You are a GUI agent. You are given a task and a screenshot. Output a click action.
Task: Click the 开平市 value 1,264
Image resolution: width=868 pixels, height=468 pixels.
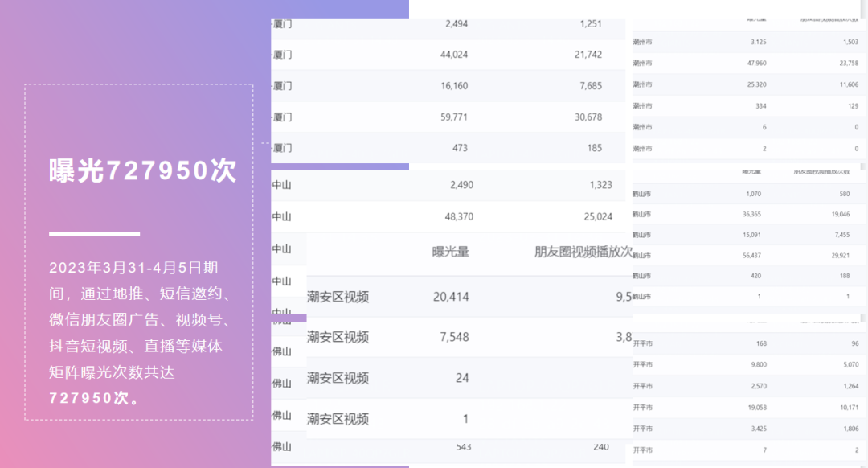click(x=851, y=386)
